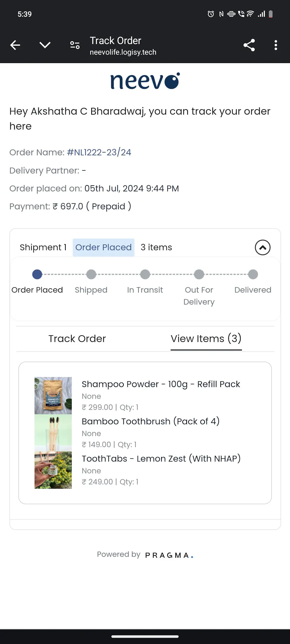The image size is (290, 644).
Task: Tap the minimize tab chevron
Action: (45, 45)
